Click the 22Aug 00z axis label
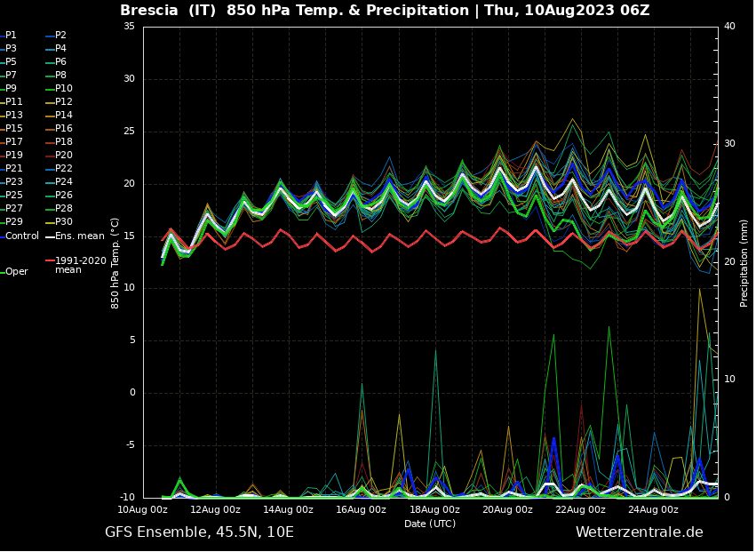 tap(580, 510)
